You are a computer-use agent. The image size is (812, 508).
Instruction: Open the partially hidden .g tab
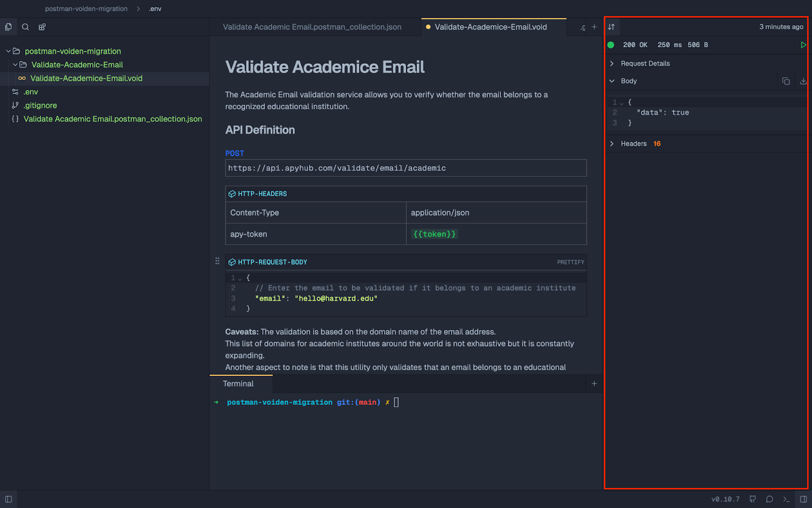[583, 27]
